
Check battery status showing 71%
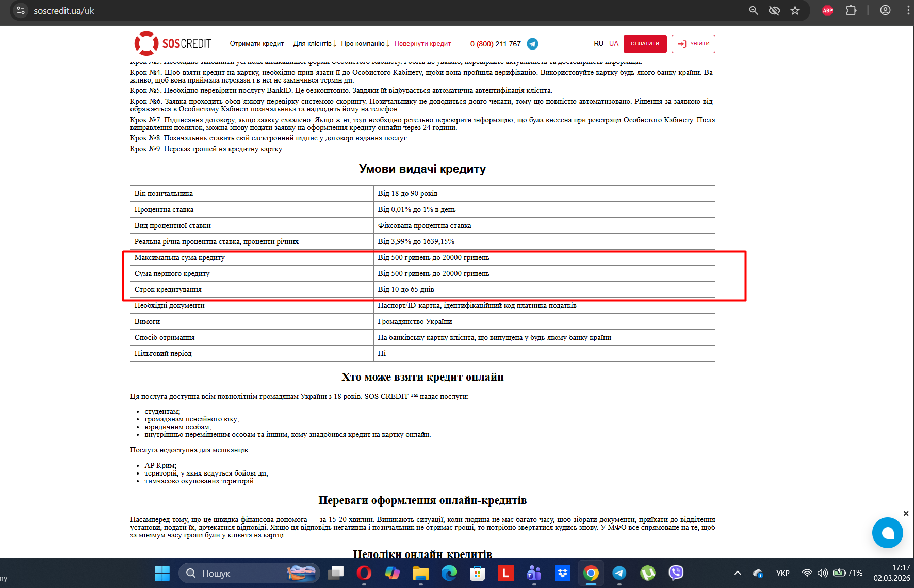(x=848, y=573)
